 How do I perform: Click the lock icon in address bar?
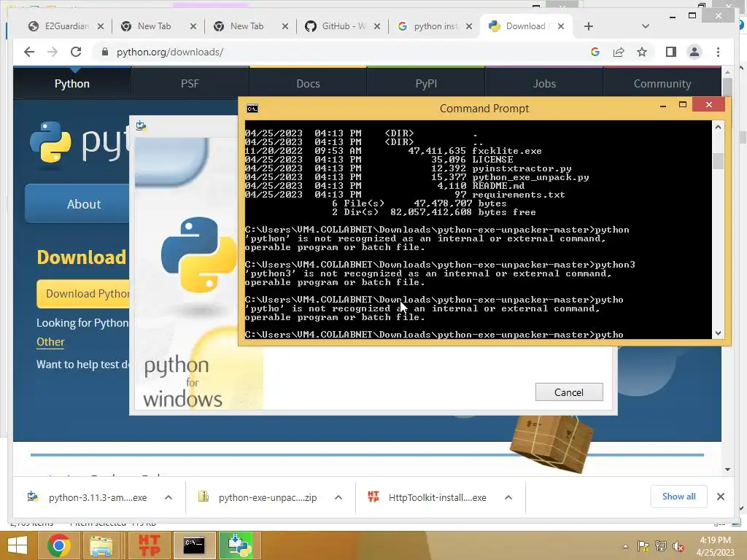point(105,52)
